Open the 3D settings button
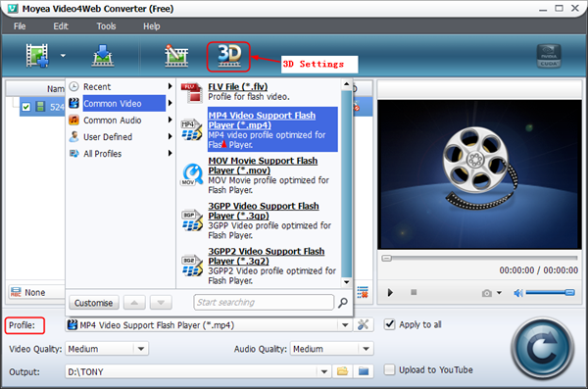Screen dimensions: 588x389 [x=228, y=56]
